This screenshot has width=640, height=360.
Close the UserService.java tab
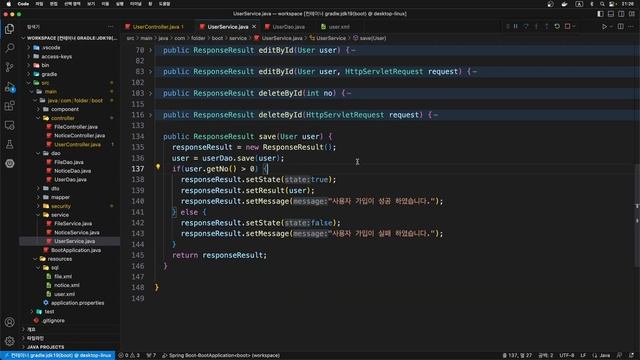point(254,27)
